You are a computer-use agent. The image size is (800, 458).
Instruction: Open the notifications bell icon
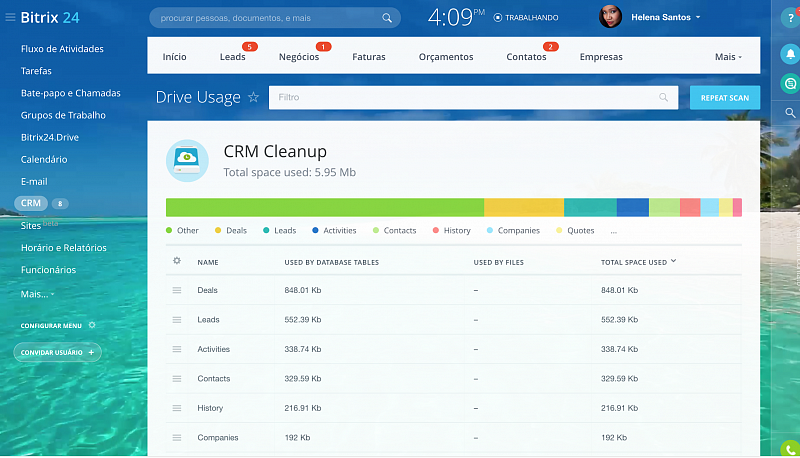coord(790,54)
